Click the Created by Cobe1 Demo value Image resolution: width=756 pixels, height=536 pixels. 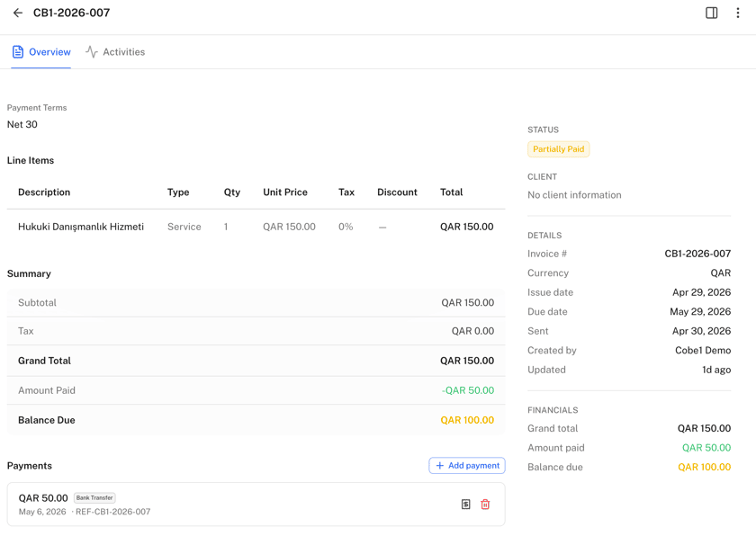[x=703, y=351]
